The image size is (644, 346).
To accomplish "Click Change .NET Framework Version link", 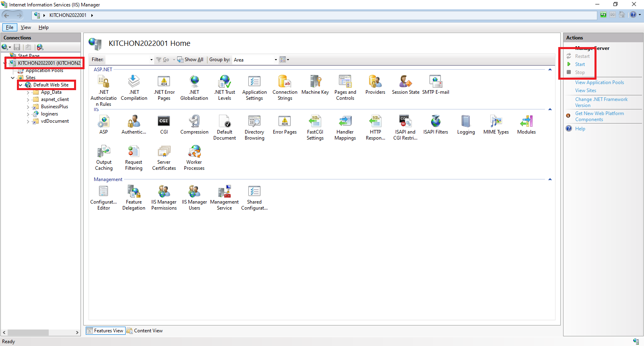I will pos(601,102).
